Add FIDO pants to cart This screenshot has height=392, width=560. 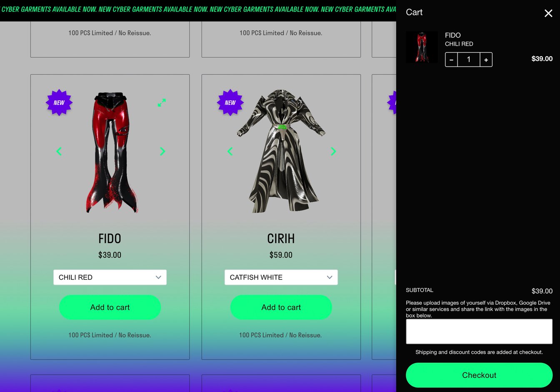pyautogui.click(x=110, y=307)
